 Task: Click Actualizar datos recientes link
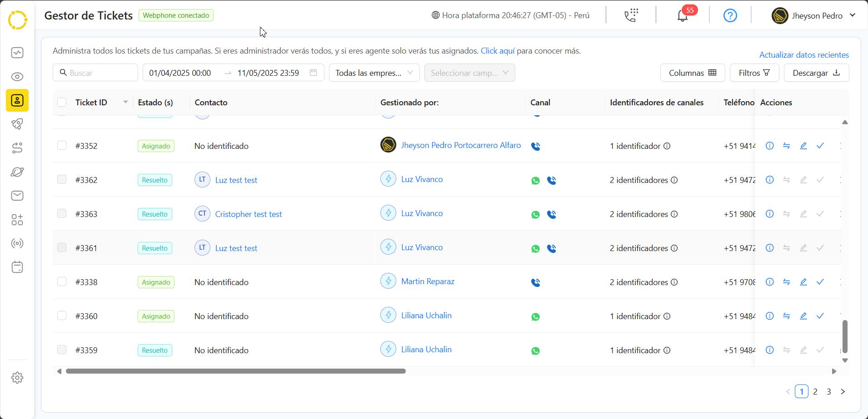(803, 55)
